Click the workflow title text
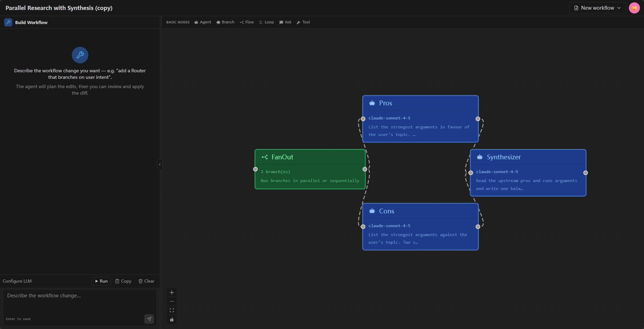Image resolution: width=644 pixels, height=329 pixels. pyautogui.click(x=59, y=8)
